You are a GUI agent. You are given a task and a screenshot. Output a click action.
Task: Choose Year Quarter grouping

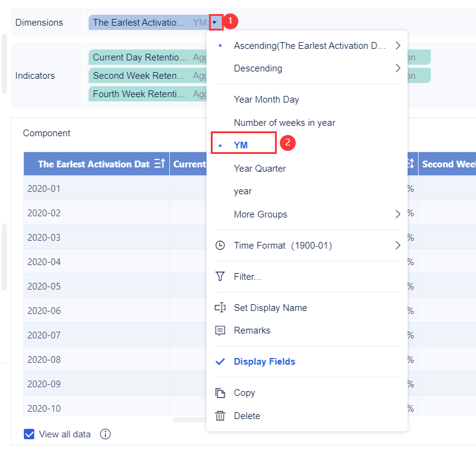coord(260,169)
